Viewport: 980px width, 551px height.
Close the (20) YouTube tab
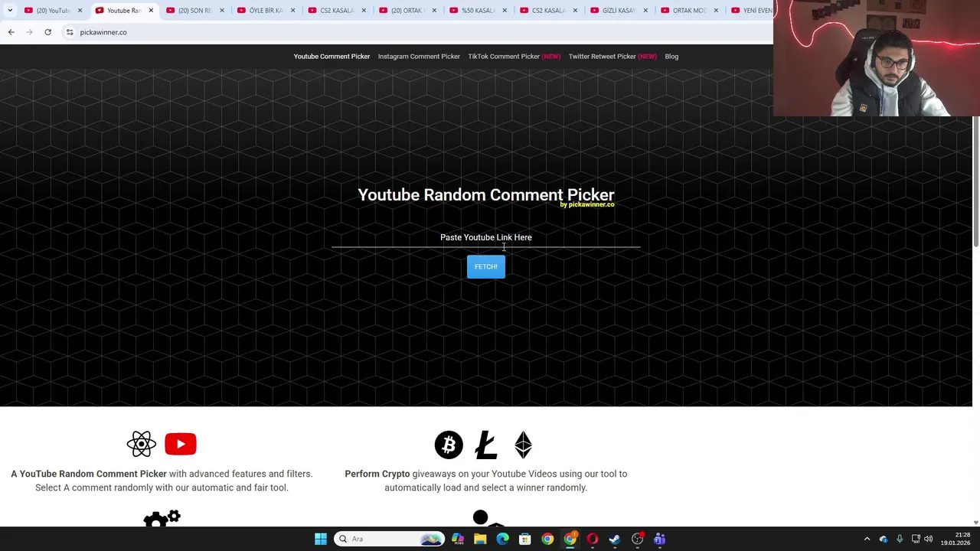click(80, 10)
